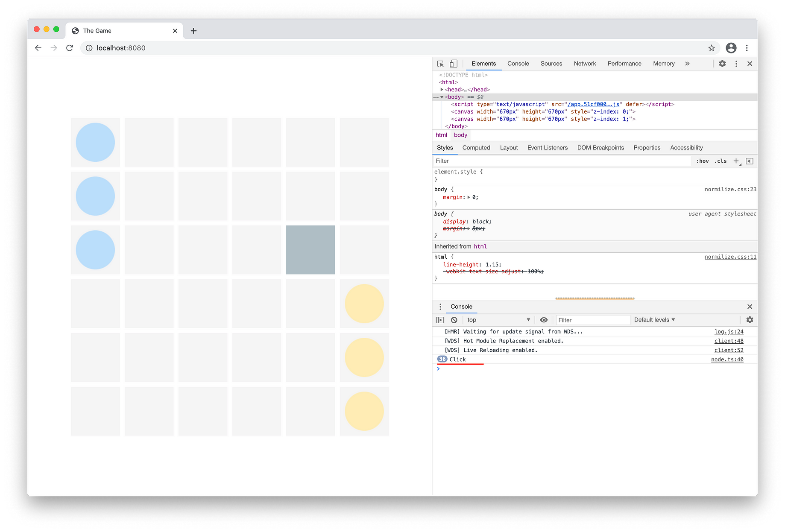Collapse the body element node

(442, 97)
